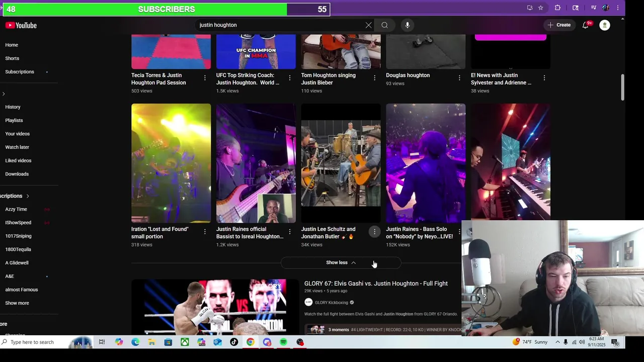Open History in the sidebar
The height and width of the screenshot is (362, 644).
click(13, 107)
